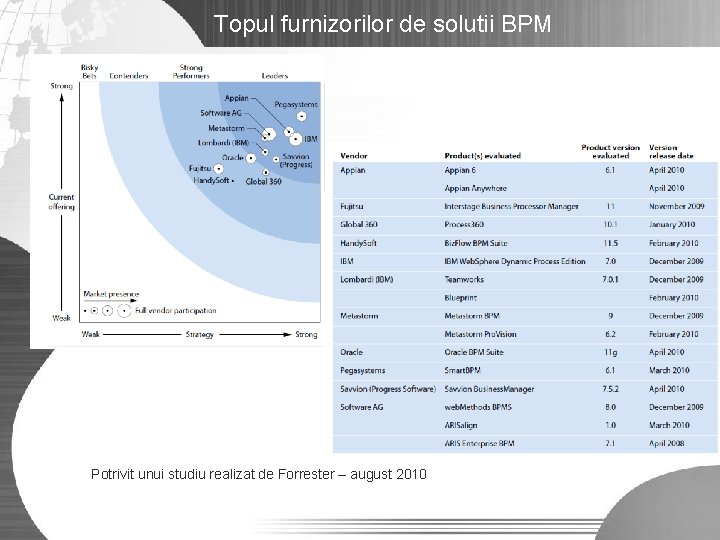Viewport: 720px width, 540px height.
Task: Click 'Savvion (Progress Software)' vendor cell
Action: [x=388, y=389]
